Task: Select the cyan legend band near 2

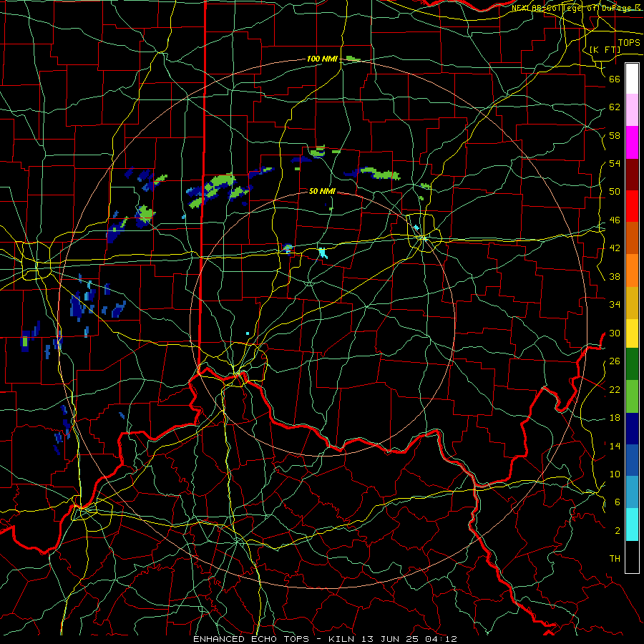Action: tap(632, 525)
